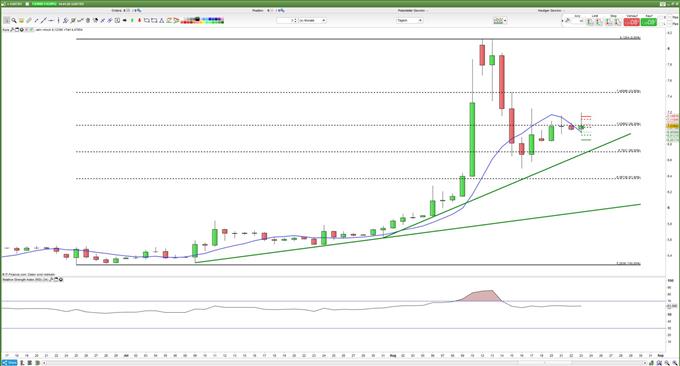This screenshot has height=366, width=680.
Task: Select the triangle shape drawing tool
Action: (161, 20)
